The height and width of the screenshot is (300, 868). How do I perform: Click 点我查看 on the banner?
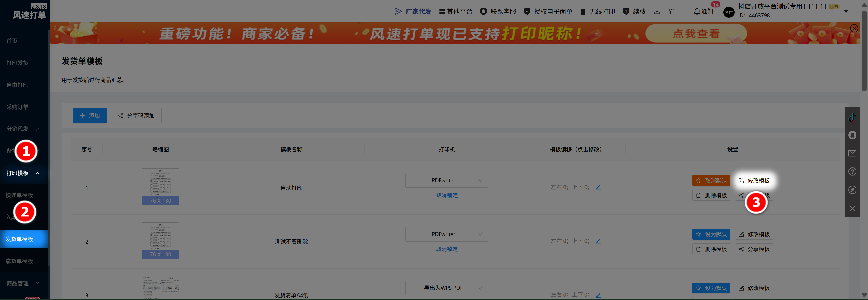pyautogui.click(x=696, y=33)
